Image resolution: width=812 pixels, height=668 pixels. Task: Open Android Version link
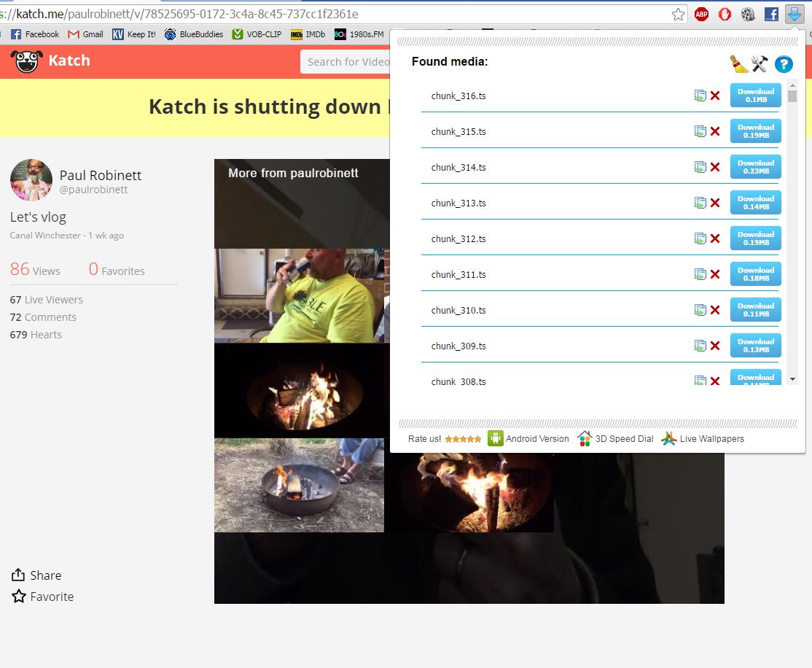coord(528,439)
